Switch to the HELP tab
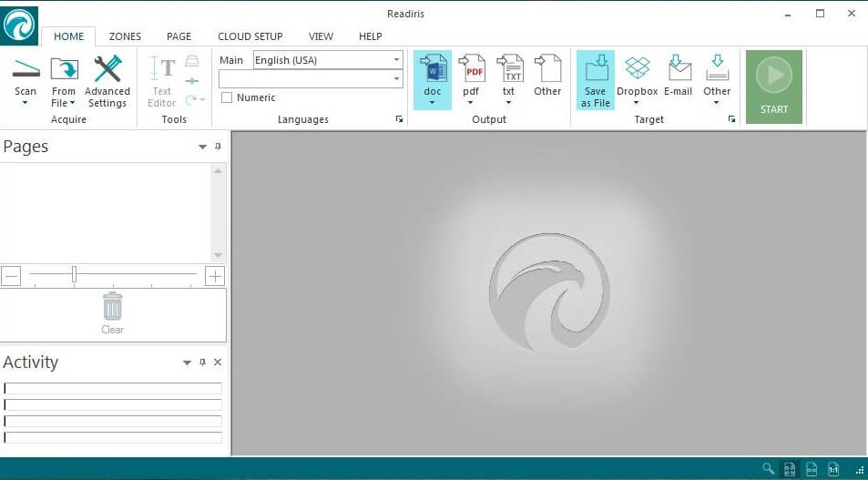The height and width of the screenshot is (480, 868). (371, 36)
